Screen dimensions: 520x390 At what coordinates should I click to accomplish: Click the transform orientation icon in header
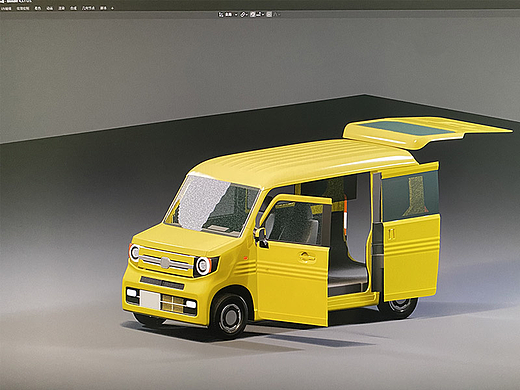pyautogui.click(x=221, y=14)
